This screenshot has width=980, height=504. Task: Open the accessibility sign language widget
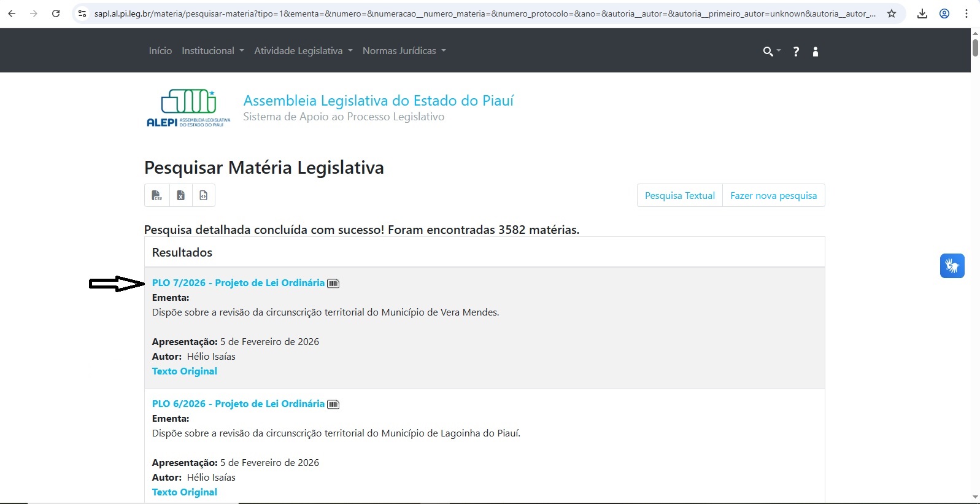point(952,266)
